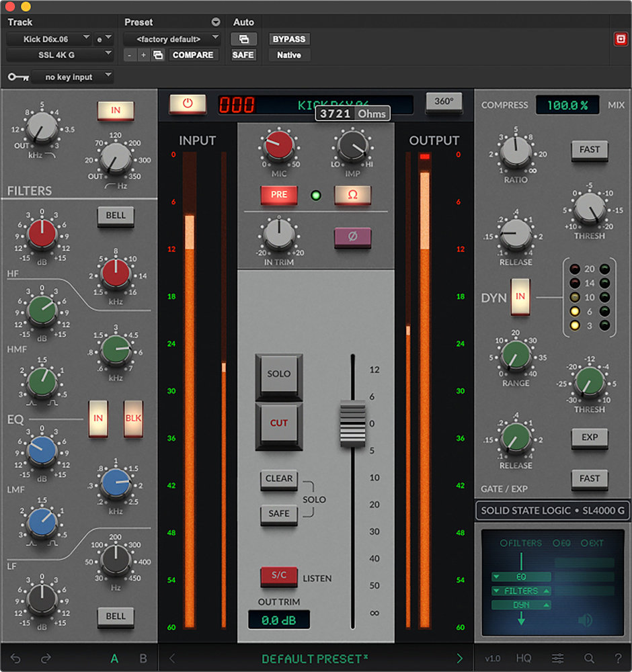Click the 360° button
The height and width of the screenshot is (672, 632).
coord(444,102)
